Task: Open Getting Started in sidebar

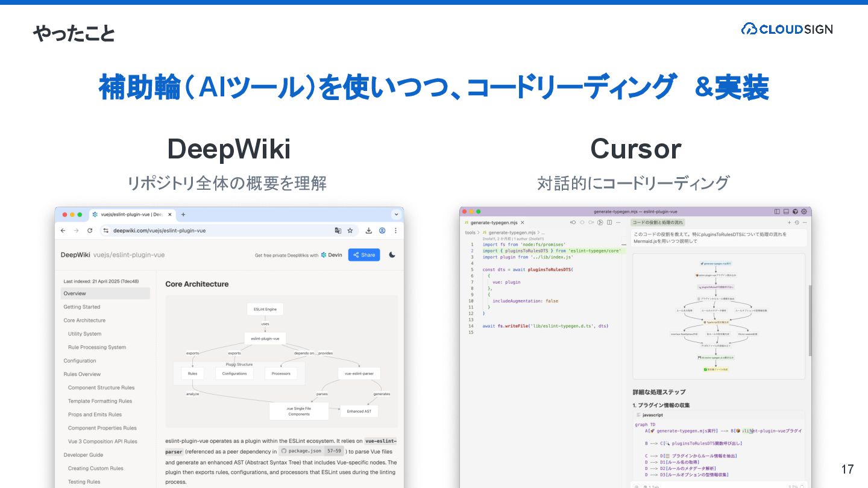Action: click(x=82, y=307)
